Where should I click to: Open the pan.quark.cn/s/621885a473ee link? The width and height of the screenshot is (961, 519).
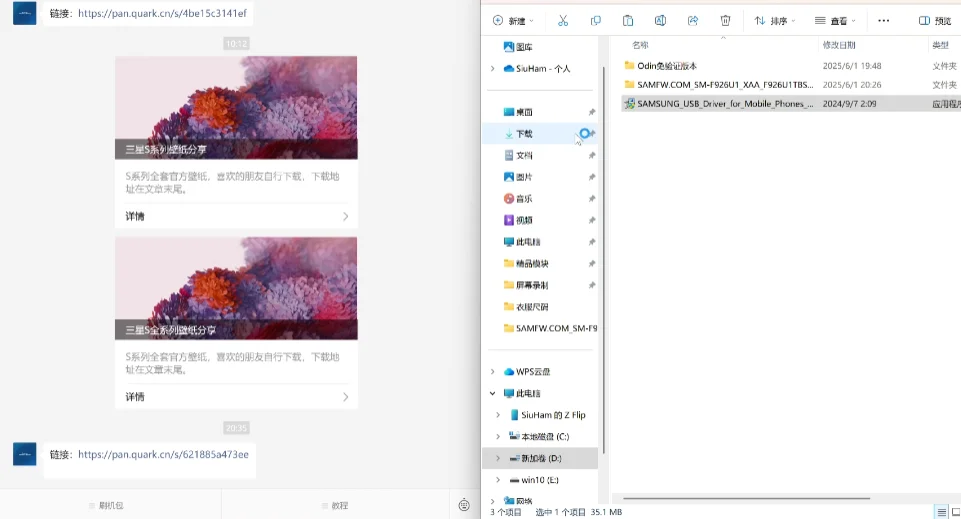[163, 455]
